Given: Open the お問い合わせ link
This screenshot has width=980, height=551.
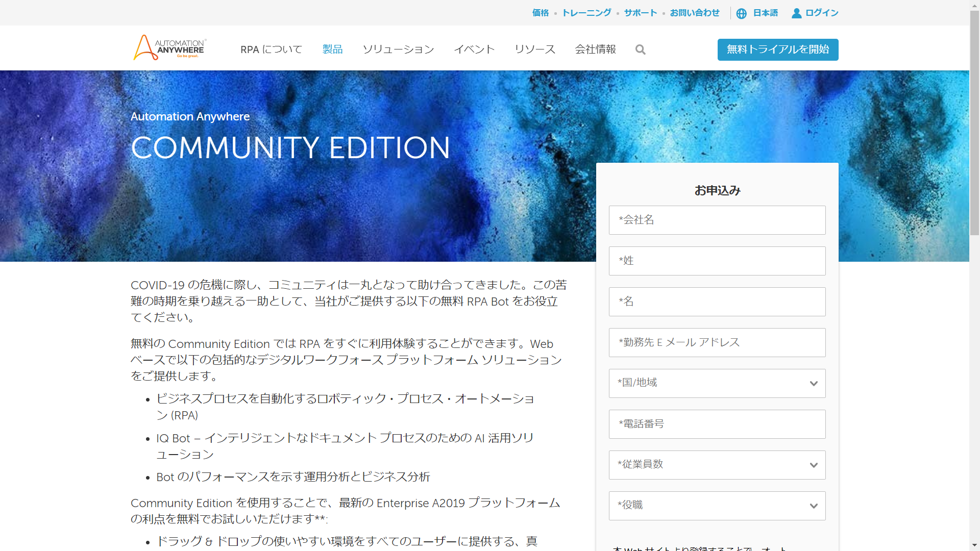Looking at the screenshot, I should point(695,13).
